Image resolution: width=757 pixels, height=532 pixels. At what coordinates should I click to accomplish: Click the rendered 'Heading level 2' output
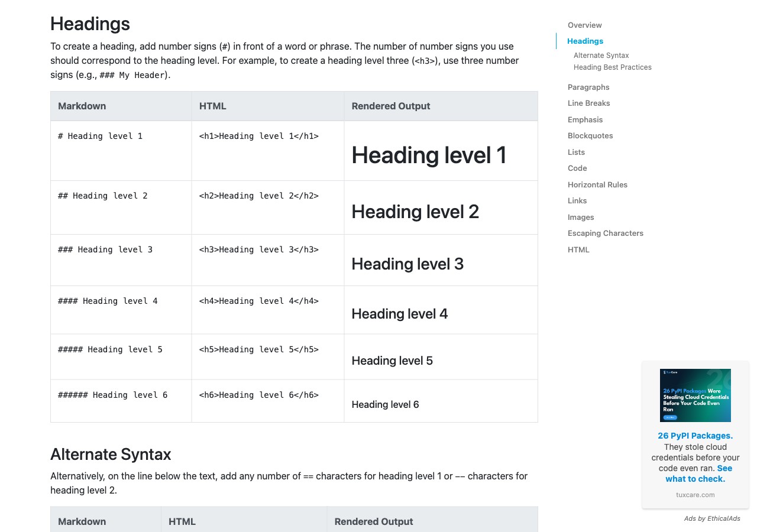coord(415,212)
